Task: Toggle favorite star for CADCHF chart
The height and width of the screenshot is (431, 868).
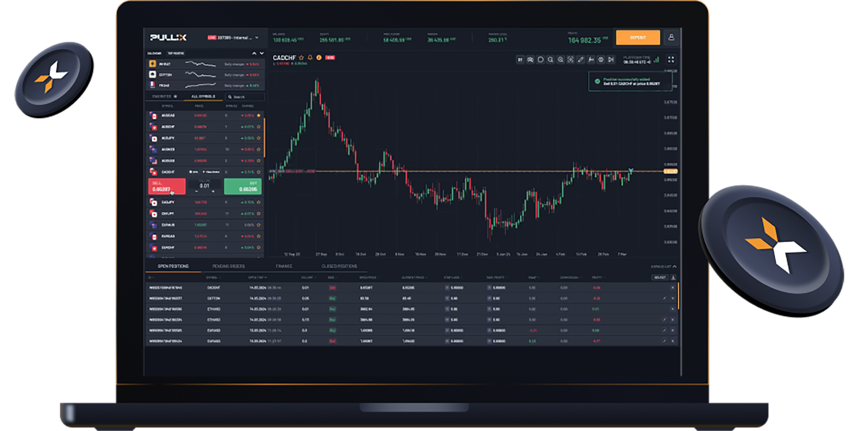Action: (302, 57)
